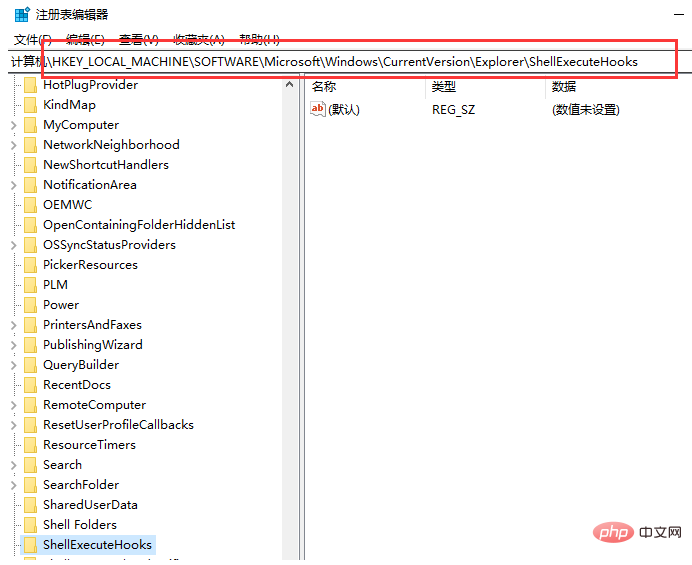Image resolution: width=692 pixels, height=565 pixels.
Task: Select the ShellExecuteHooks key label
Action: [x=97, y=545]
